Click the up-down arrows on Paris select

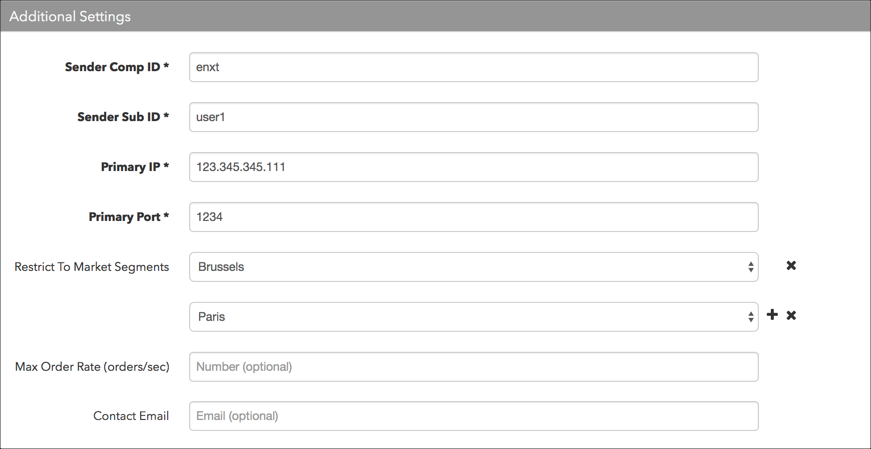pyautogui.click(x=750, y=317)
